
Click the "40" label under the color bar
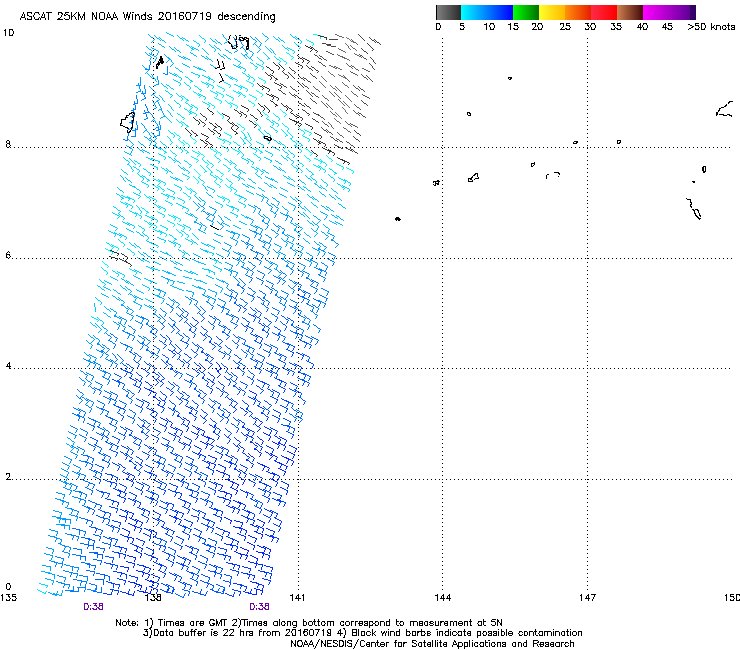click(x=642, y=27)
